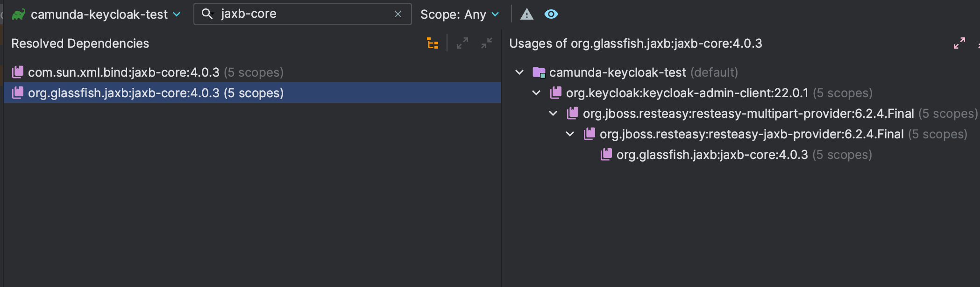Clear the jaxb-core search text

coord(398,14)
